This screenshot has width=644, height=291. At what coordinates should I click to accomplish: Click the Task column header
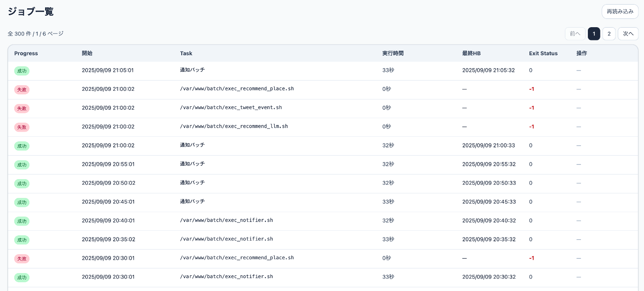(x=186, y=53)
